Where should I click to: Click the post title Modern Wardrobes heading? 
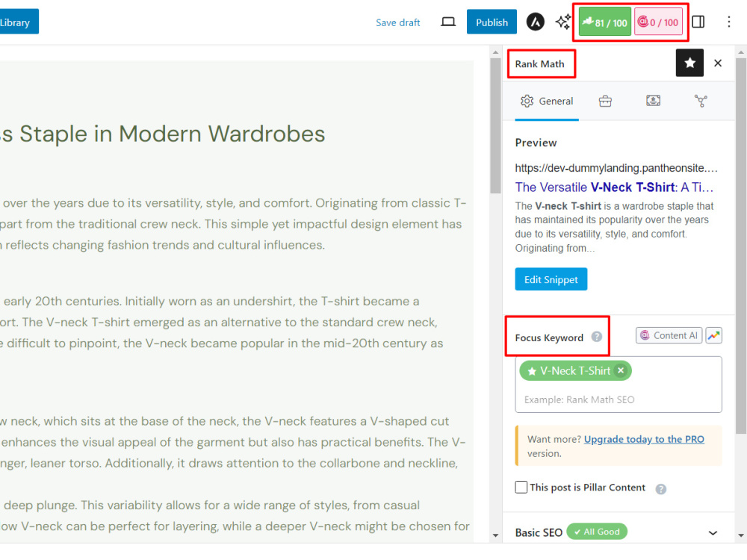click(162, 134)
